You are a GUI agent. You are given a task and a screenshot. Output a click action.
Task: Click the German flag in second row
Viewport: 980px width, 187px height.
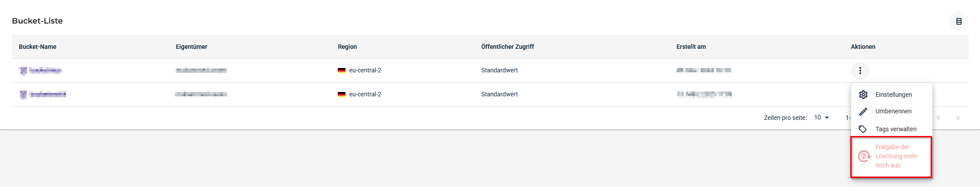click(342, 95)
